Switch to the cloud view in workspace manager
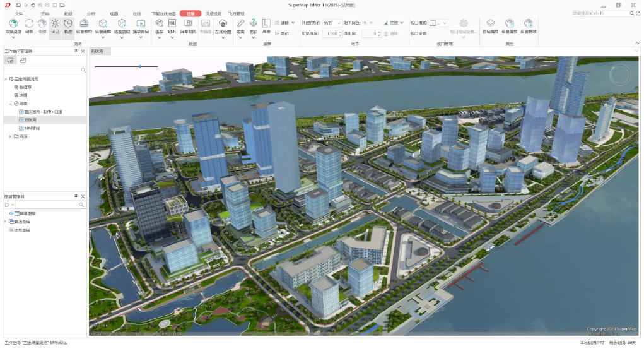This screenshot has height=351, width=644. (x=23, y=61)
